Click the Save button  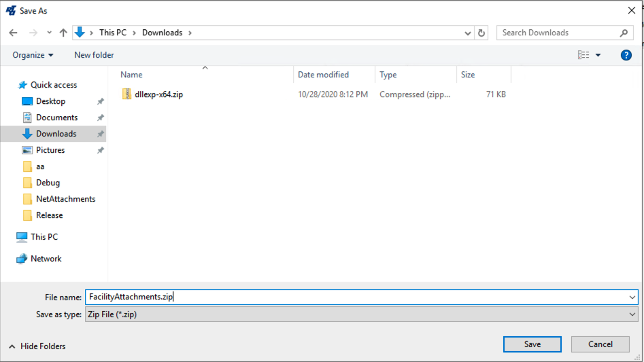point(532,344)
